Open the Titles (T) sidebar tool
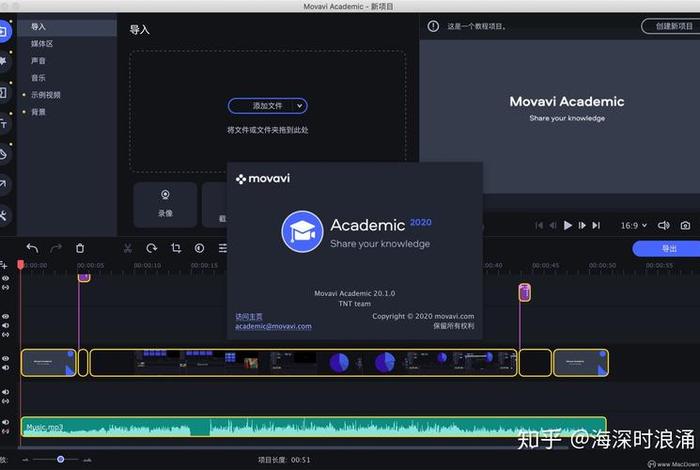 (x=4, y=124)
